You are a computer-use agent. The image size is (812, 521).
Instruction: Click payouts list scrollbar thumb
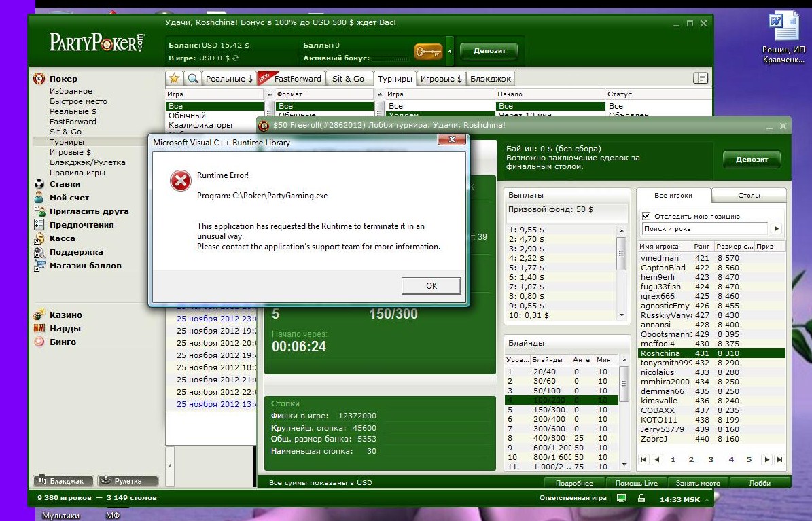point(622,253)
